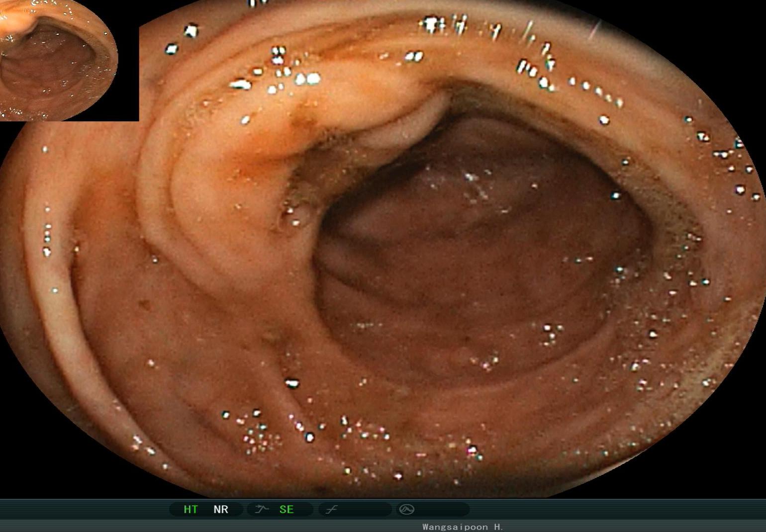
Task: Click the tone curve icon in status bar
Action: [332, 509]
